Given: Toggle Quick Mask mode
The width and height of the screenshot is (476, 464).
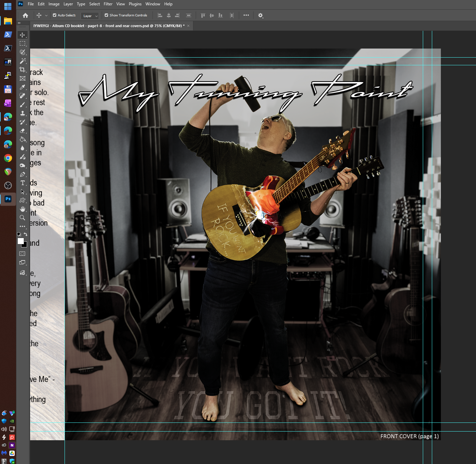Looking at the screenshot, I should click(x=22, y=254).
